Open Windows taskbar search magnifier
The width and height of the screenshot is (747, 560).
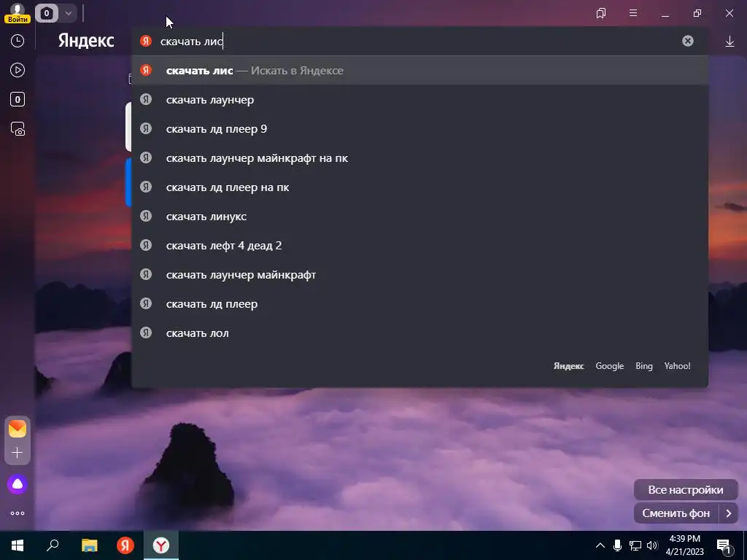click(53, 545)
